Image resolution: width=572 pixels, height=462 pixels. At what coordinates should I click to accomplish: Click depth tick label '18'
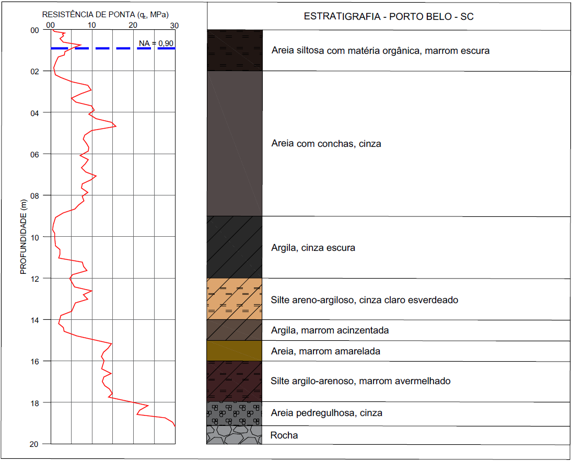pos(35,403)
